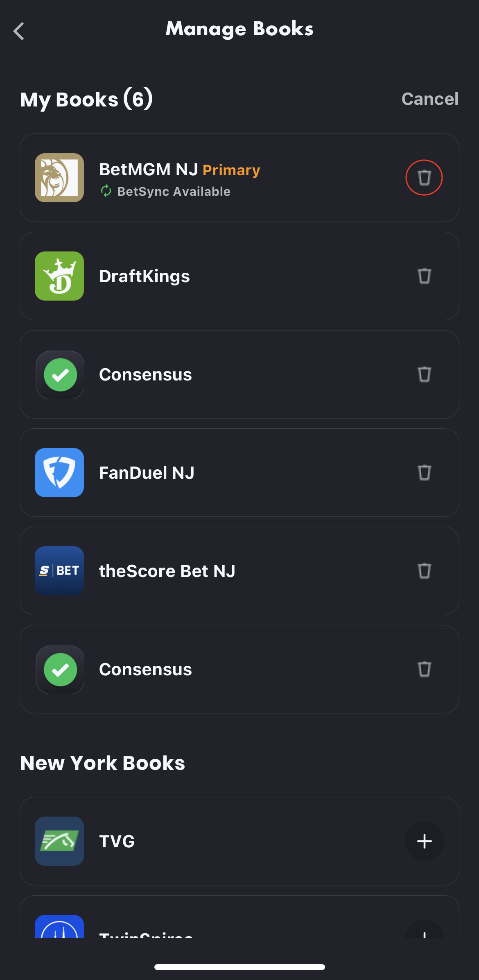Delete theScore Bet NJ from My Books
Screen dimensions: 479x980
click(424, 571)
